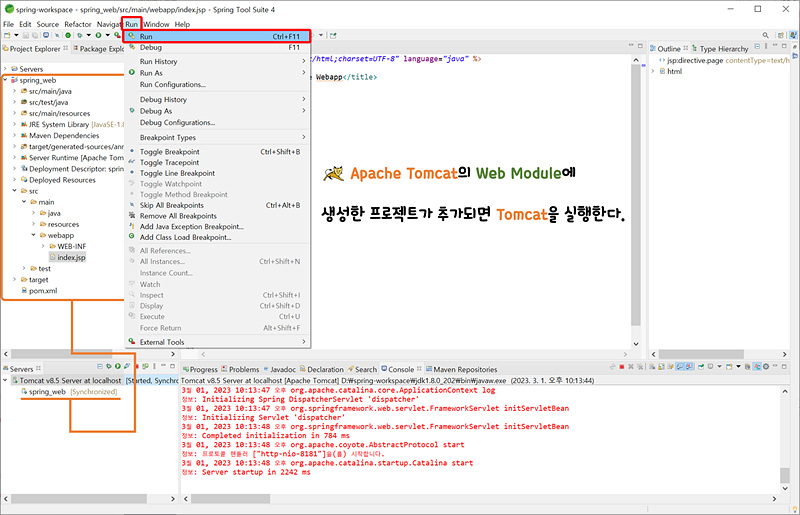Click the Outline horizontal scrollbar thumb

pyautogui.click(x=701, y=354)
